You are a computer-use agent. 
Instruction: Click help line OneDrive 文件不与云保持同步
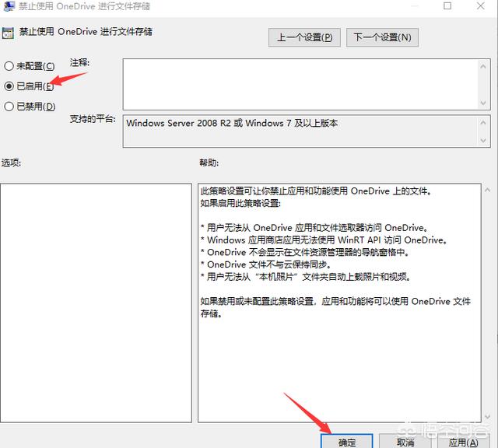coord(266,264)
